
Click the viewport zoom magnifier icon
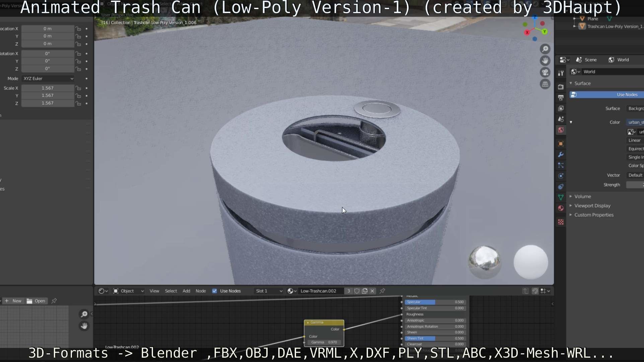click(x=545, y=49)
